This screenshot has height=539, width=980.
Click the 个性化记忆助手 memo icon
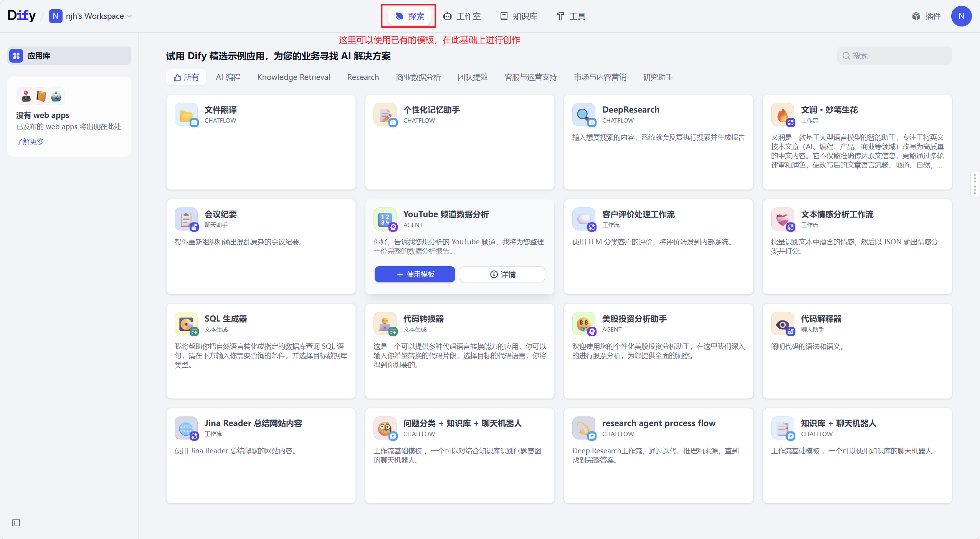(385, 114)
